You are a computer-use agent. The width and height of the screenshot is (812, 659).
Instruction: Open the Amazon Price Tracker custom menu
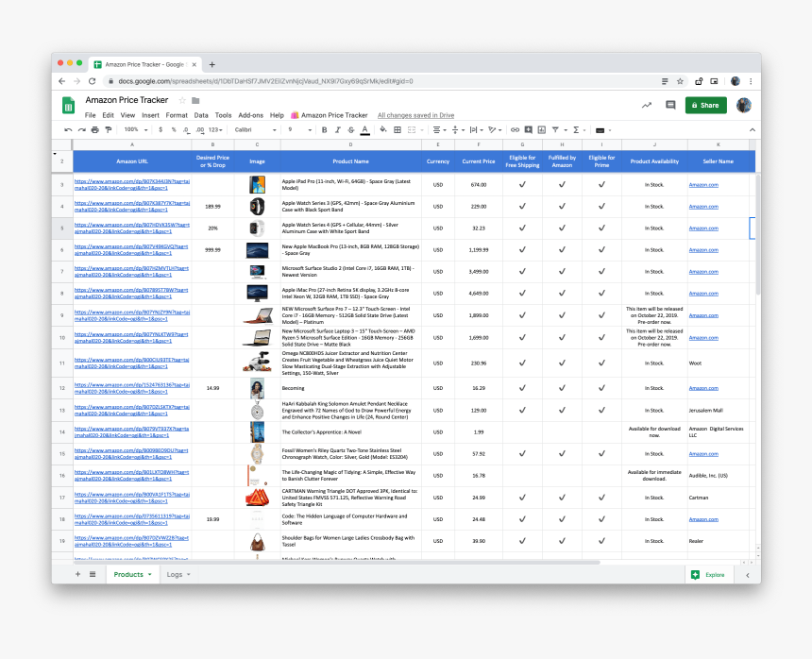tap(330, 115)
